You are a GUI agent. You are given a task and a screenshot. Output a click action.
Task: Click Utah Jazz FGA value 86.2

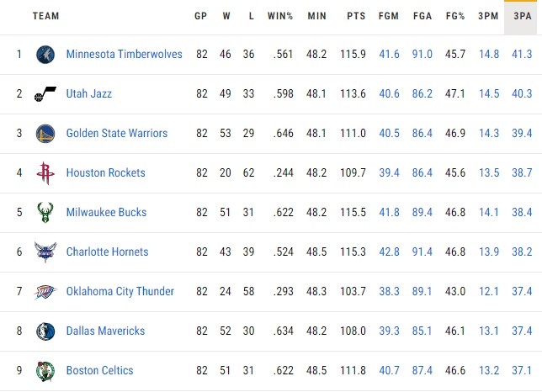coord(422,94)
